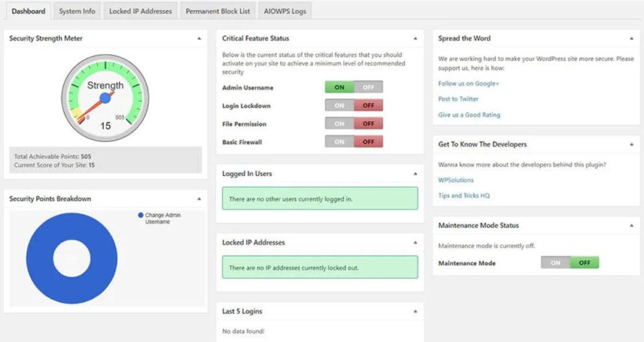Collapse the Critical Feature Status panel
Viewport: 644px width, 342px height.
point(415,38)
